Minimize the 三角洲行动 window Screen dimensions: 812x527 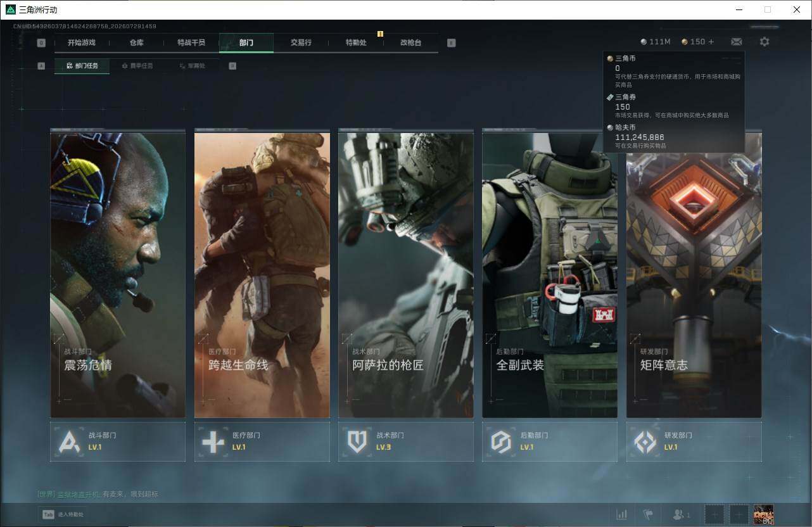tap(739, 10)
